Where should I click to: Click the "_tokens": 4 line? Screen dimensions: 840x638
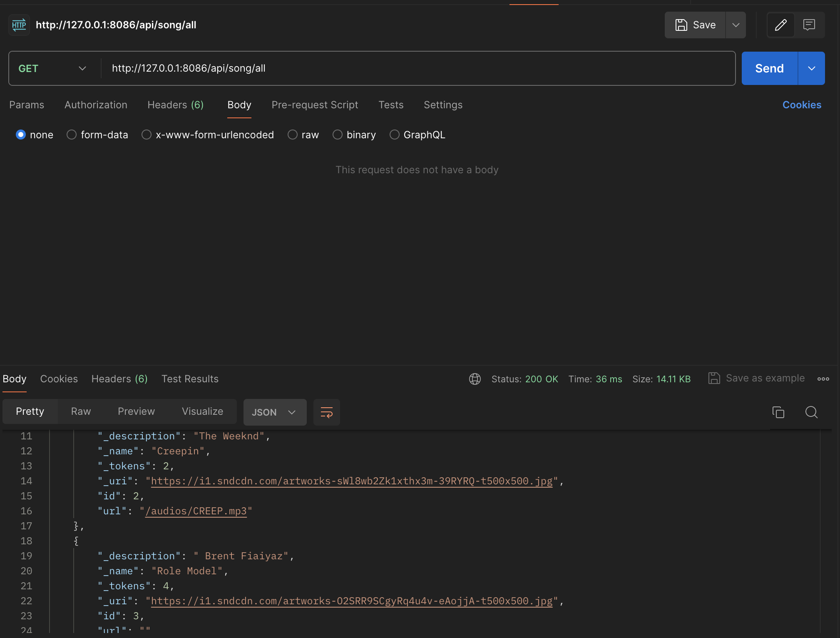click(136, 586)
